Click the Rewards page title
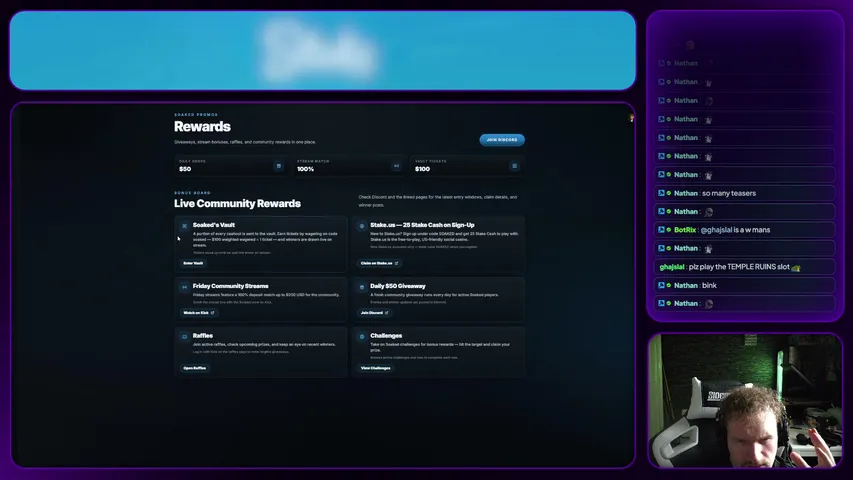Viewport: 853px width, 480px height. pos(202,126)
